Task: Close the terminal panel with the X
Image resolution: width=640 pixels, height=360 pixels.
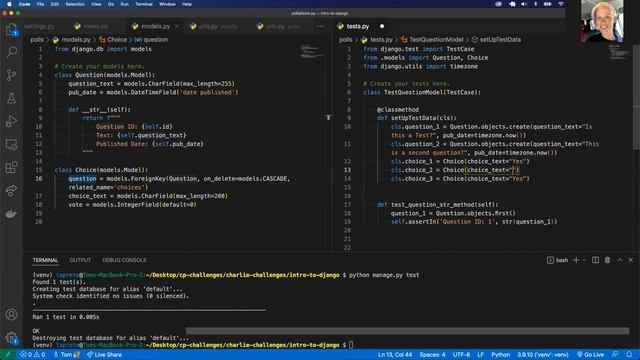Action: click(x=631, y=260)
